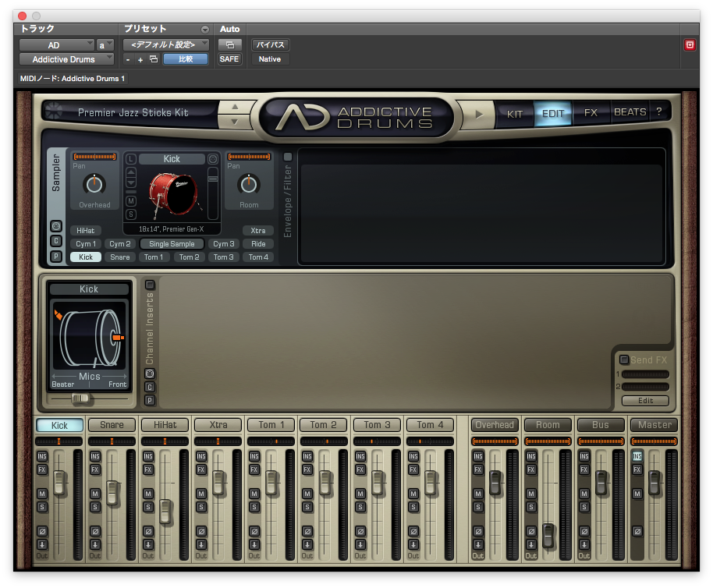Adjust the Room pan knob
This screenshot has width=713, height=588.
[249, 184]
